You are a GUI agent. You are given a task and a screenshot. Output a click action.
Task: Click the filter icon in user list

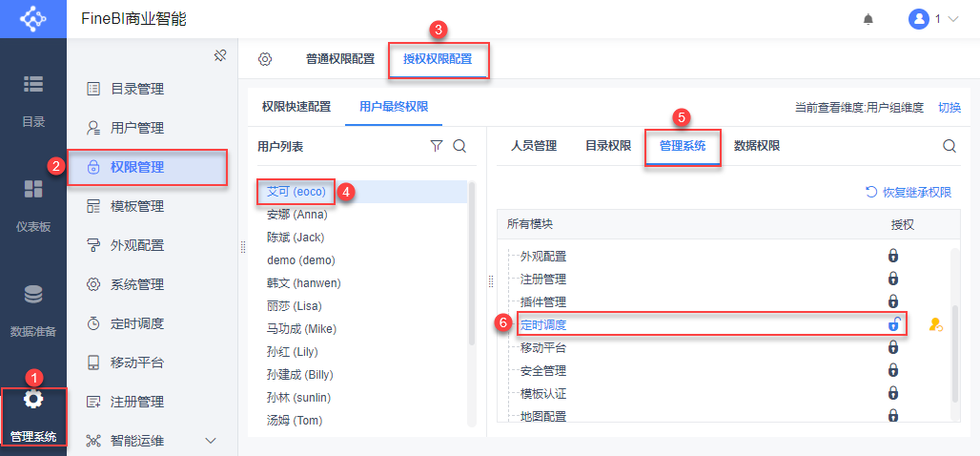pyautogui.click(x=437, y=146)
